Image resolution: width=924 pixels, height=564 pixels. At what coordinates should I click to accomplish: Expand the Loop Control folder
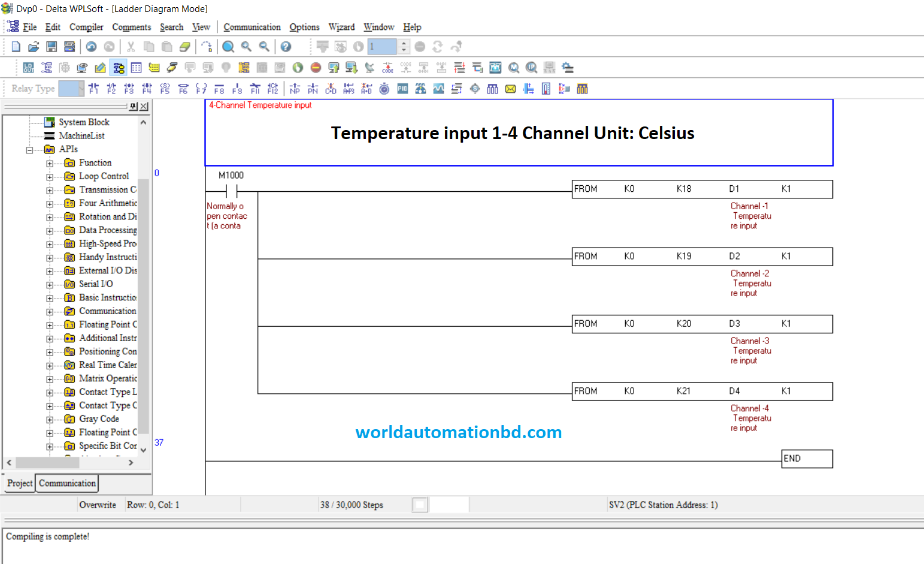[x=50, y=177]
